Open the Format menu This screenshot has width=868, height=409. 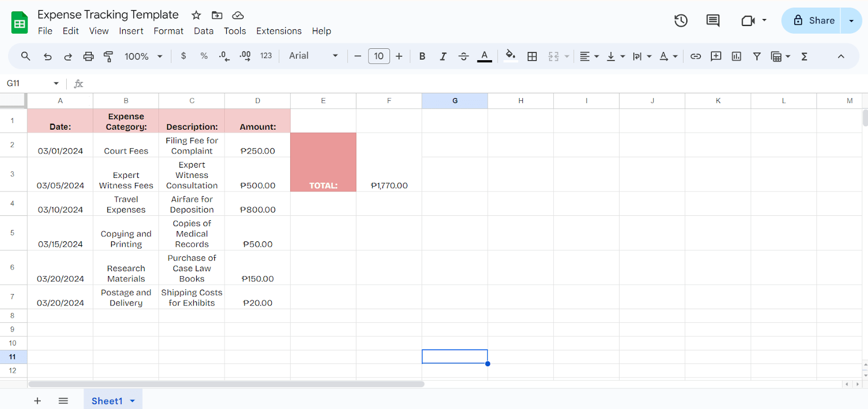pos(168,31)
